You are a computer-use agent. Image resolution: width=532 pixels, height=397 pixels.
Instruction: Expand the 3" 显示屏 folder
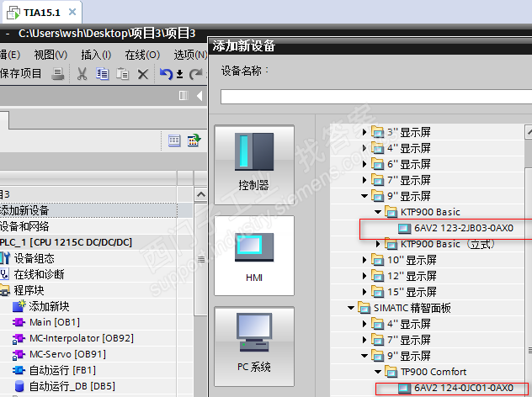pyautogui.click(x=364, y=132)
